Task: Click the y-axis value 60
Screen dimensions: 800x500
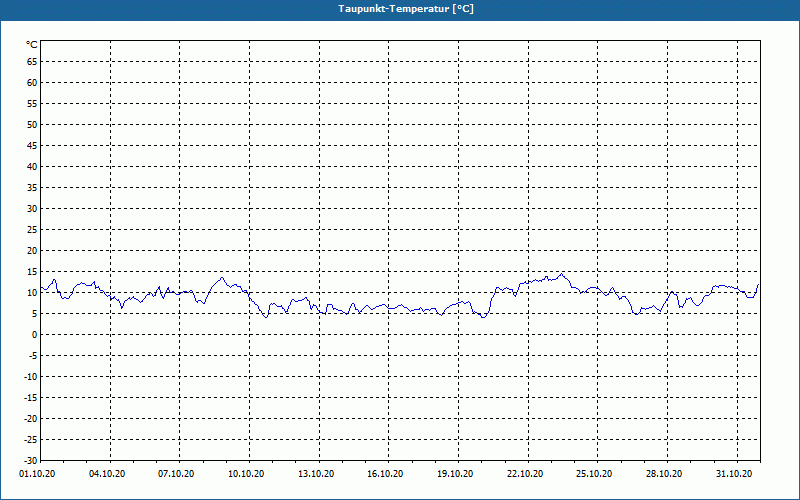Action: click(32, 83)
